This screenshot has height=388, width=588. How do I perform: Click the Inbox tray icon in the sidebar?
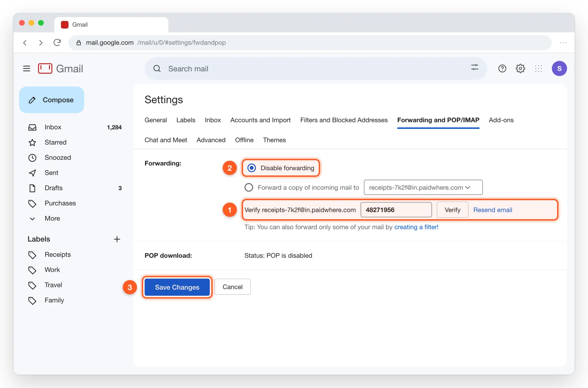click(32, 127)
